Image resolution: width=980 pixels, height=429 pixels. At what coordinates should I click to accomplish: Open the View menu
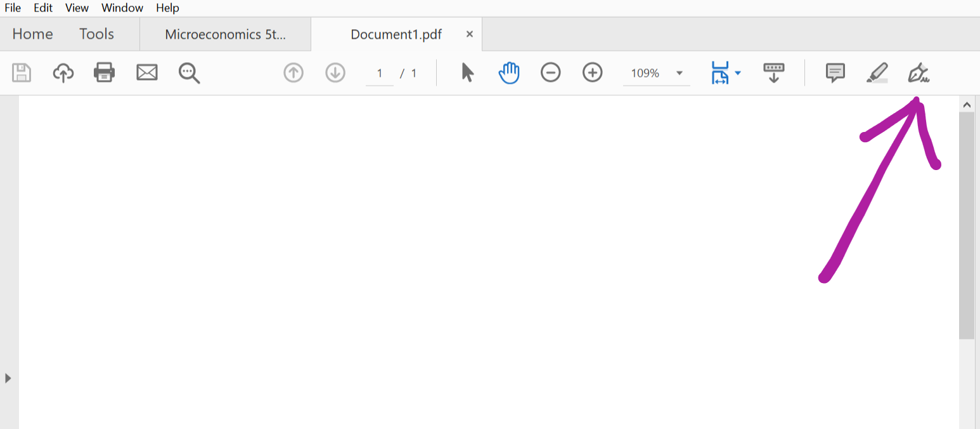click(77, 8)
